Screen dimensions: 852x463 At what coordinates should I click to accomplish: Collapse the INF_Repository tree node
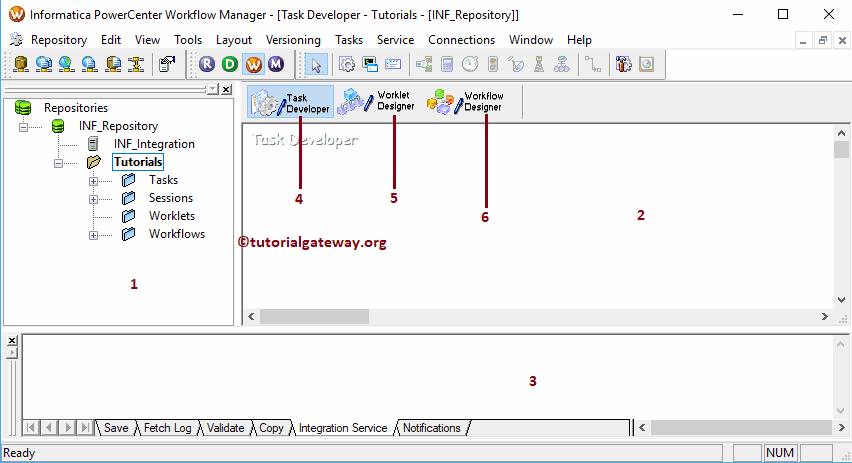click(23, 127)
